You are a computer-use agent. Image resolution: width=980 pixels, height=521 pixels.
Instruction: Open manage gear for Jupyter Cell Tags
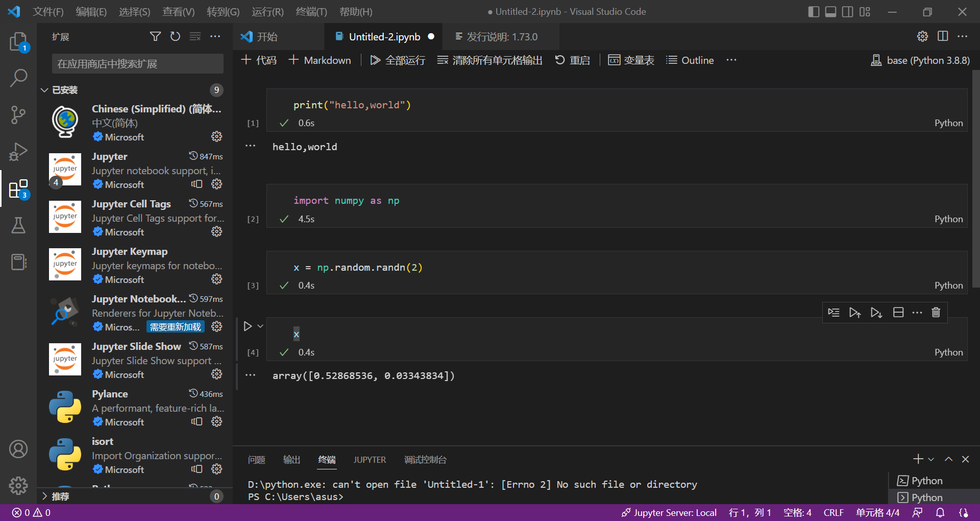tap(217, 232)
